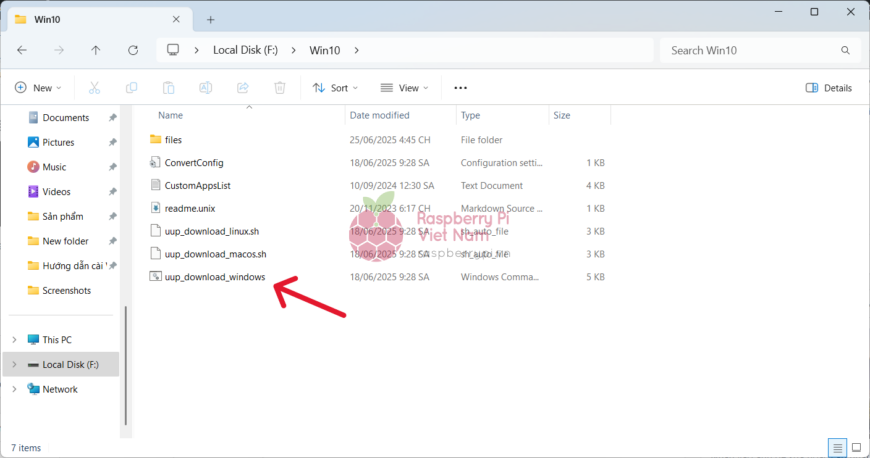This screenshot has width=870, height=458.
Task: Unpin Videos from Quick access
Action: click(x=113, y=192)
